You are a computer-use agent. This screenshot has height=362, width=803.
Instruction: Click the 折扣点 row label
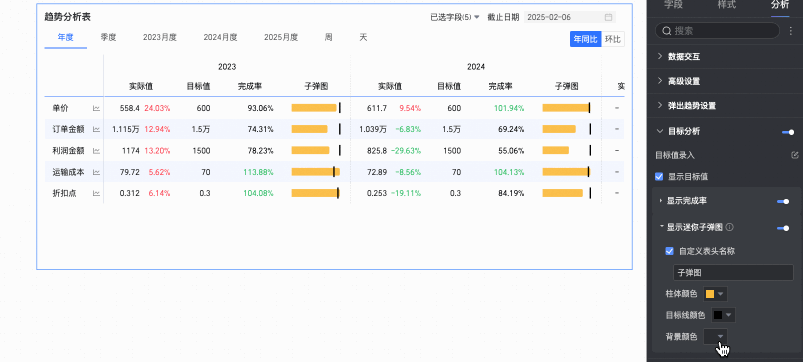click(65, 194)
